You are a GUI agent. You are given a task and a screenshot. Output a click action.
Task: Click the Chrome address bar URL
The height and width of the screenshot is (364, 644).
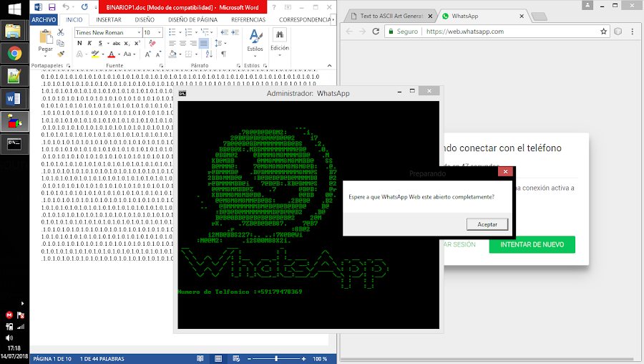[x=464, y=32]
